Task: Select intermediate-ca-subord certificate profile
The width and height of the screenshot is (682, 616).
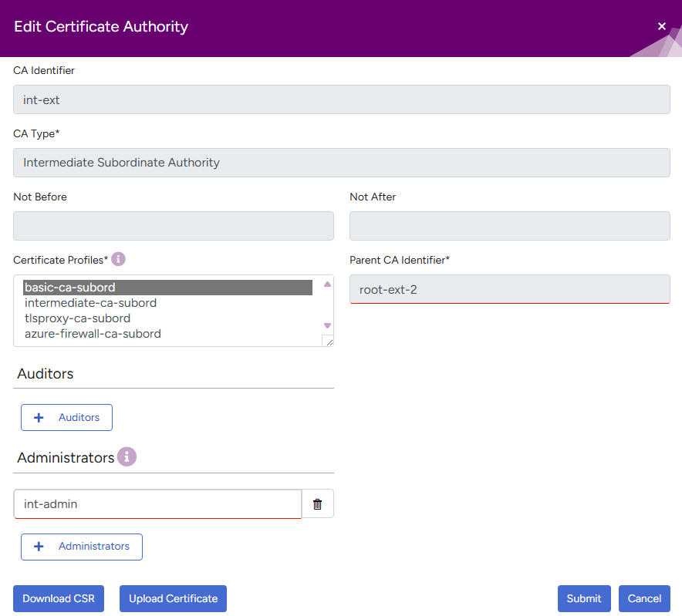Action: [90, 303]
